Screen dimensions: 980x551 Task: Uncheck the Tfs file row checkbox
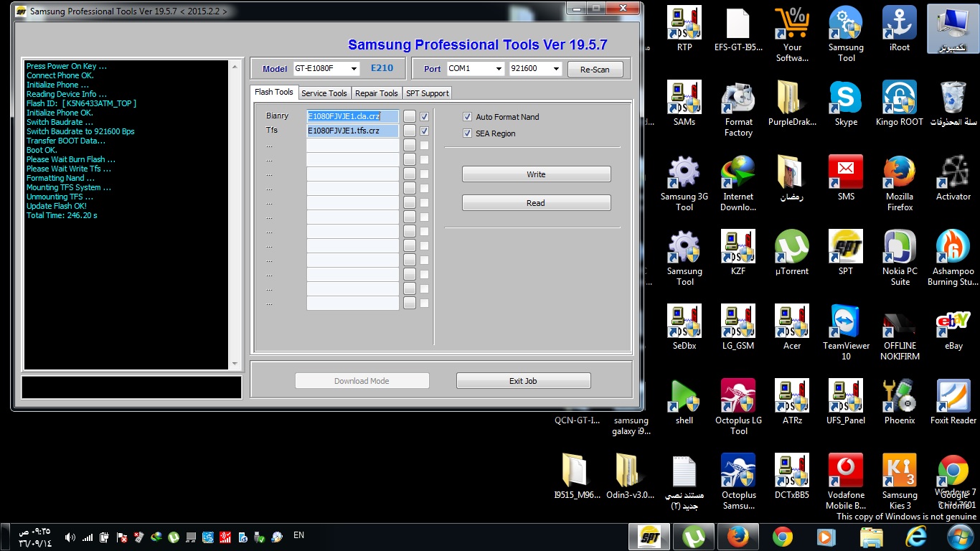pyautogui.click(x=424, y=131)
